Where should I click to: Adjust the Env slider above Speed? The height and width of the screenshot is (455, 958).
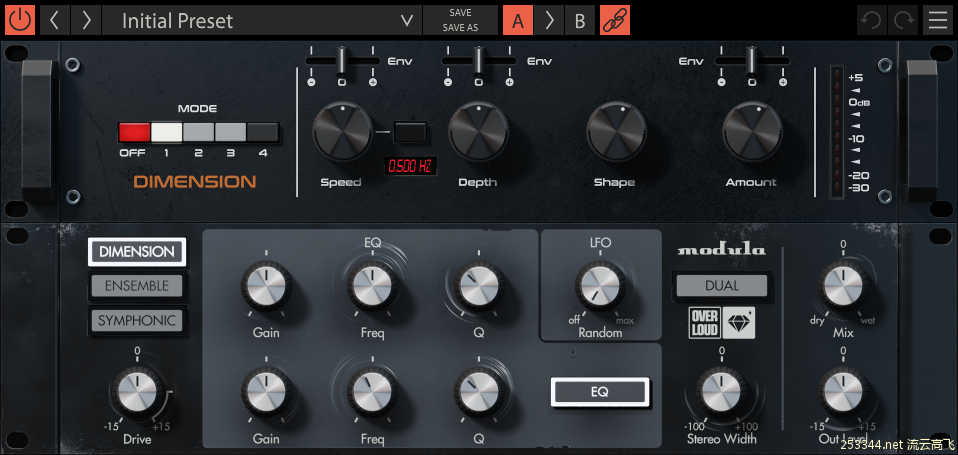(x=342, y=61)
